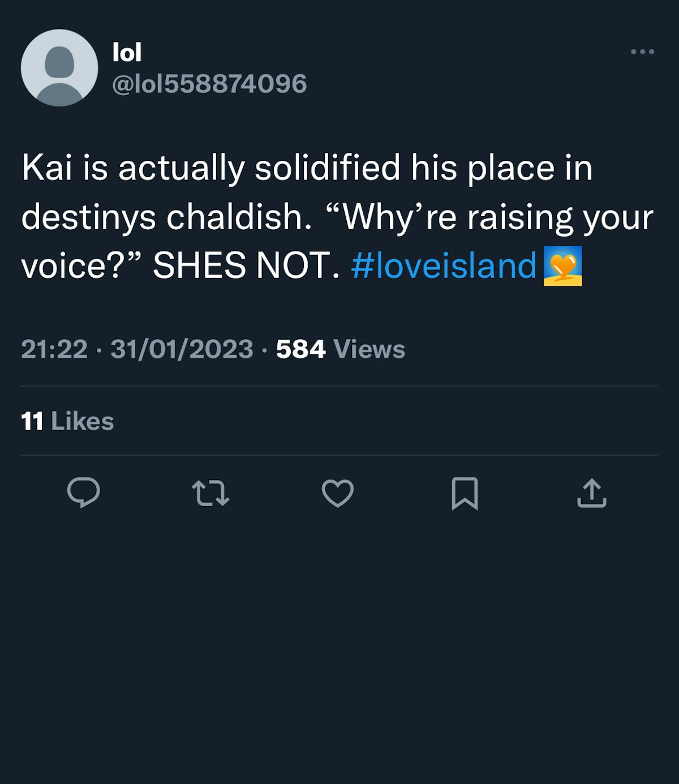Open the 584 Views analytics
679x784 pixels.
pos(341,349)
